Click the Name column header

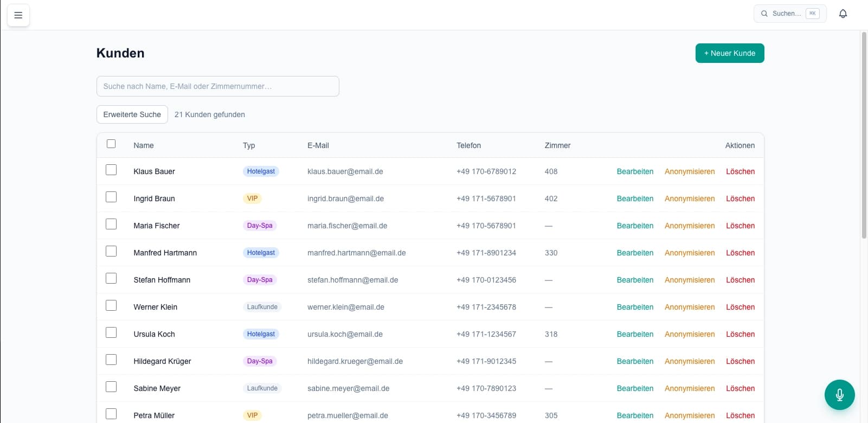(144, 145)
